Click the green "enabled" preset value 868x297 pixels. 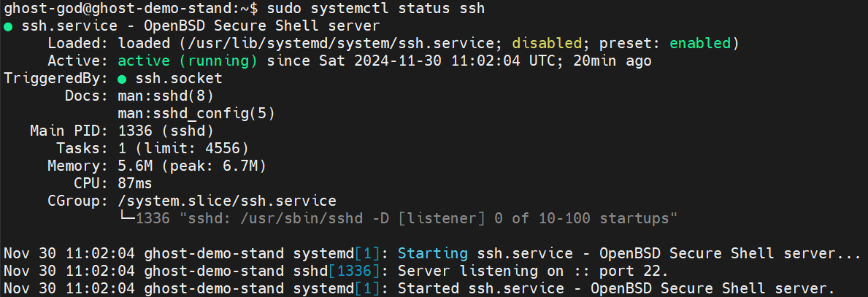704,44
